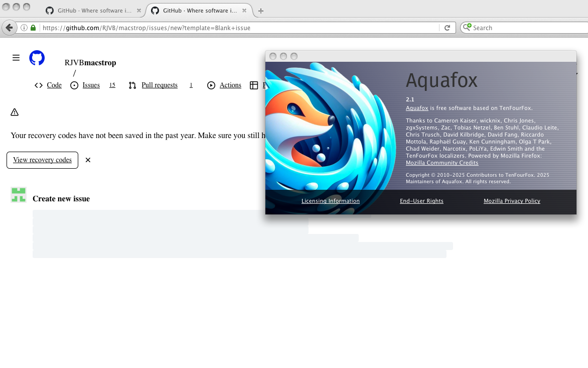Open Mozilla Community Credits link

click(x=442, y=163)
